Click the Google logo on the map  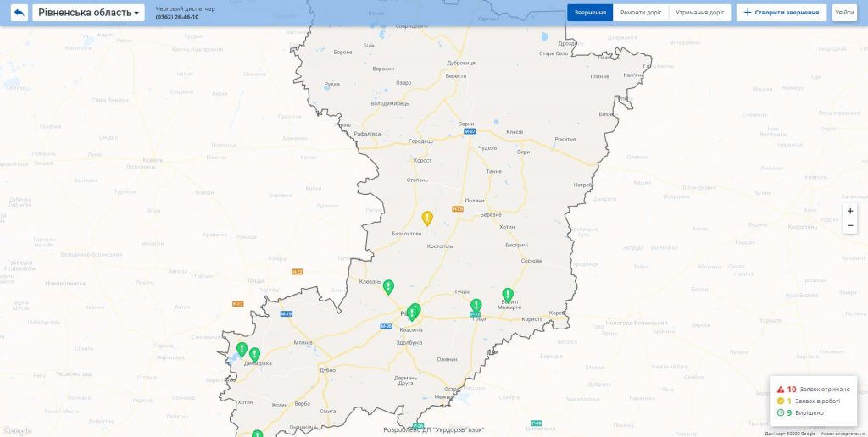point(17,430)
